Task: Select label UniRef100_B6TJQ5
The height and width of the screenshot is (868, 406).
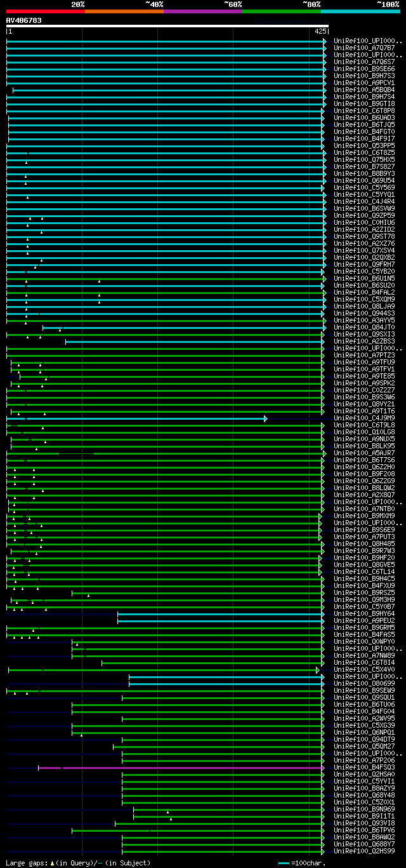Action: coord(364,125)
